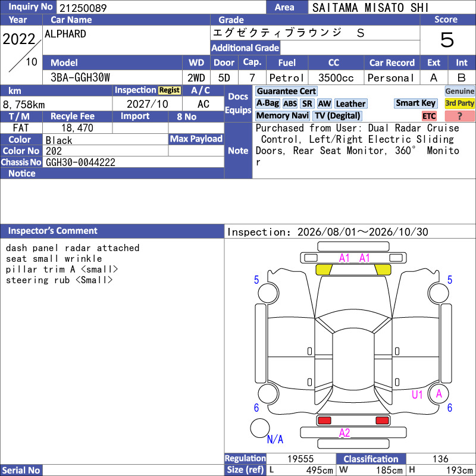Click the Max Payload label
Screen dimensions: 476x476
pos(196,139)
